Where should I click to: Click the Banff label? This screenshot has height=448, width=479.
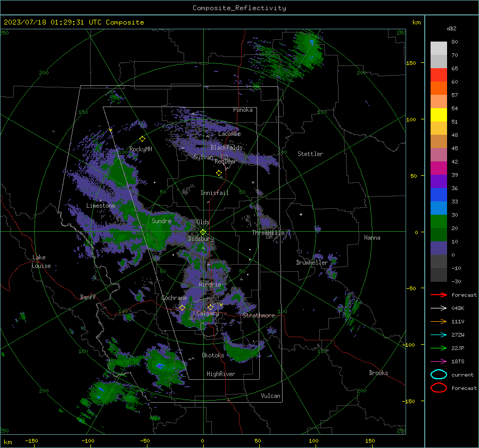pos(88,297)
